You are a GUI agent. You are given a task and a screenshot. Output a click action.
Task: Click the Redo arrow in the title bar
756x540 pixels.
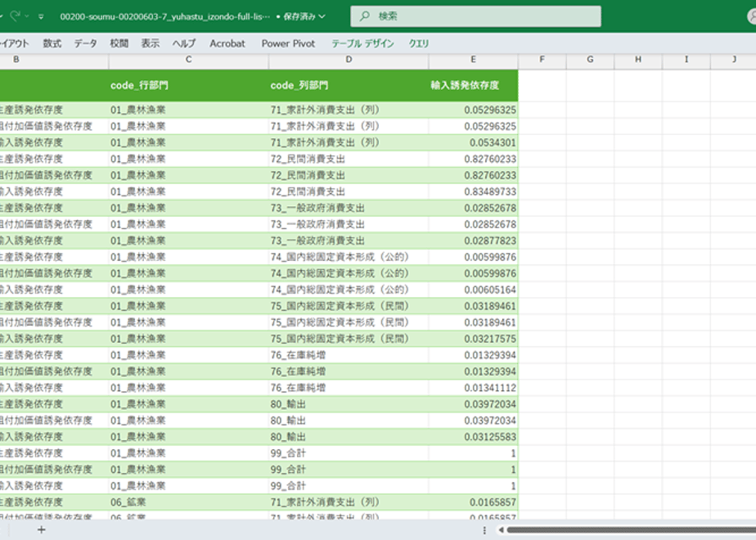15,16
